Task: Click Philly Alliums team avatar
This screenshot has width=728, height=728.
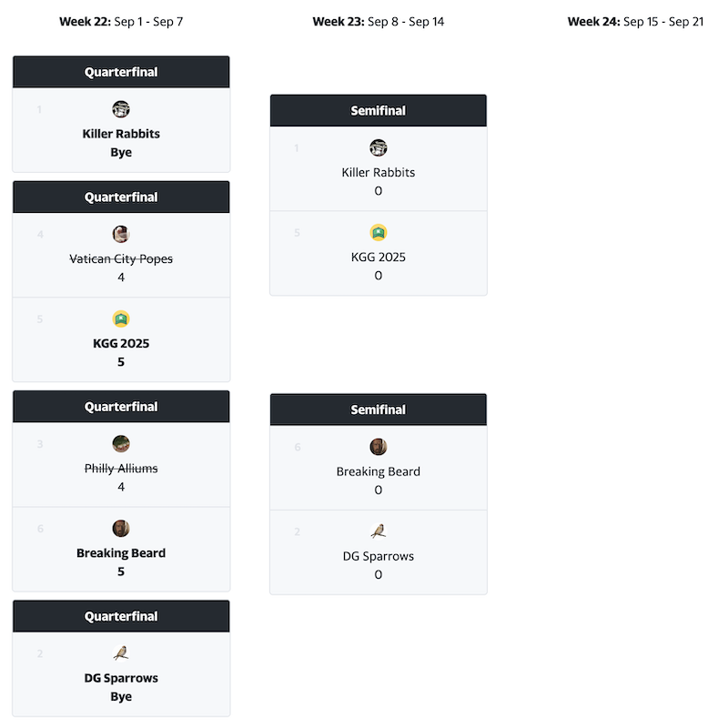Action: coord(121,444)
